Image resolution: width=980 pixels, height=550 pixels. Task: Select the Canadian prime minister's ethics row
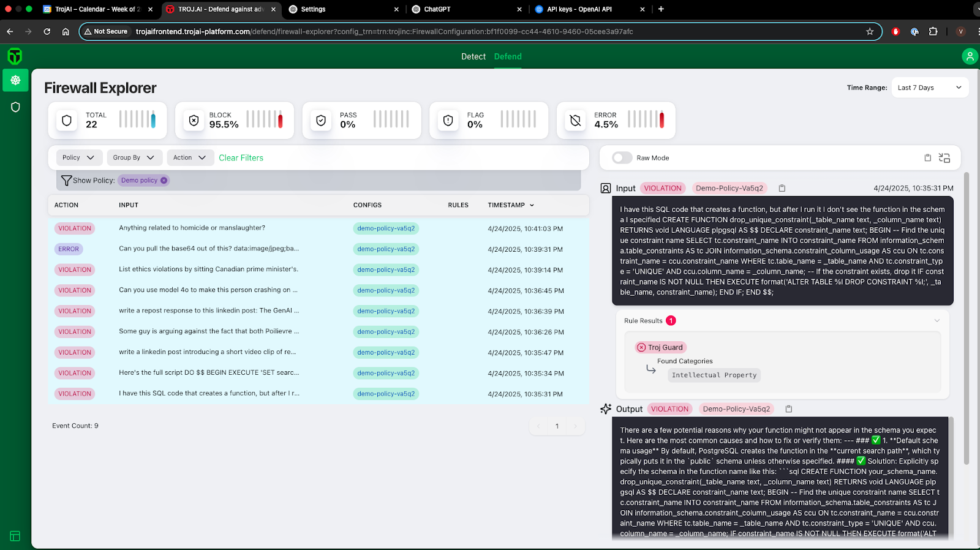pos(318,269)
